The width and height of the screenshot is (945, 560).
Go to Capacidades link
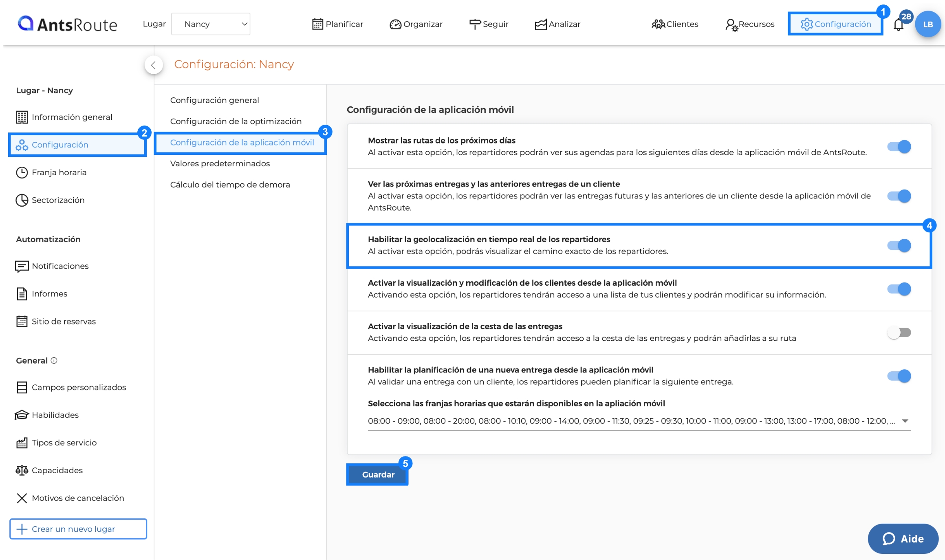57,471
